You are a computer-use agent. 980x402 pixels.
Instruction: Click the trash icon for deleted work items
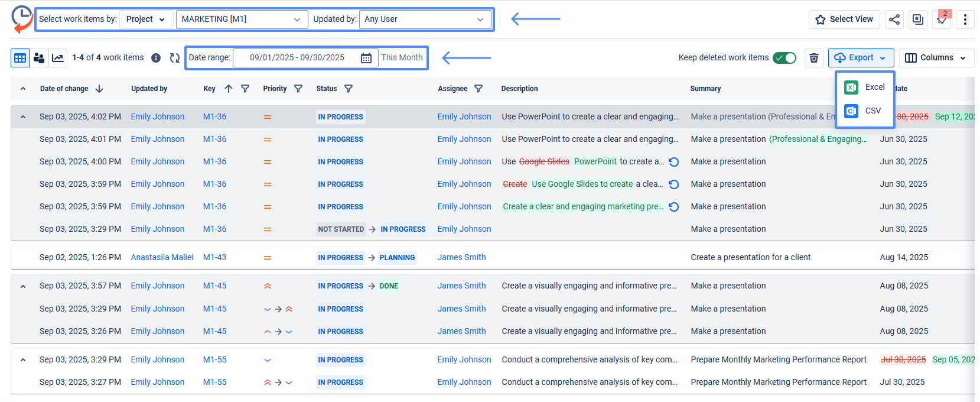814,58
